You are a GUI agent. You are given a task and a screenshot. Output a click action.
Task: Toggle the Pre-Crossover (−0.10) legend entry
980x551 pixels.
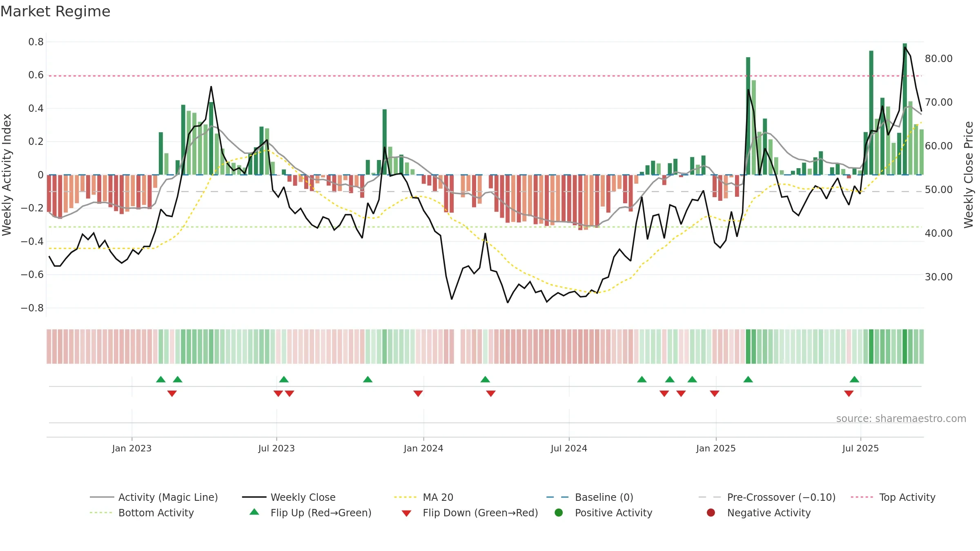pyautogui.click(x=767, y=497)
